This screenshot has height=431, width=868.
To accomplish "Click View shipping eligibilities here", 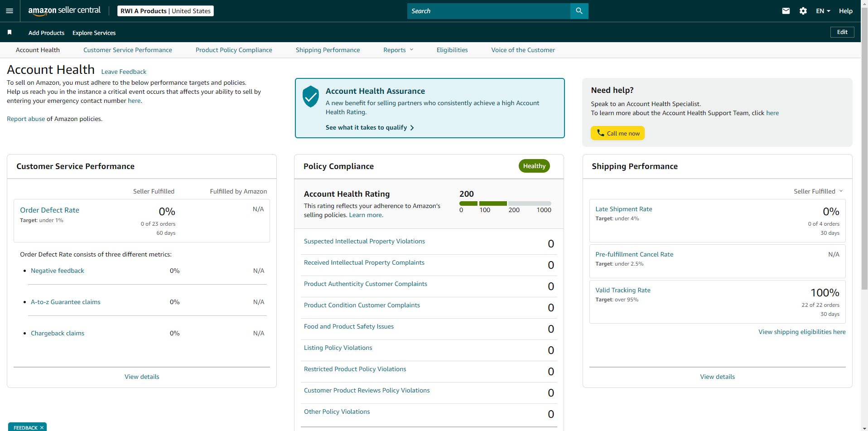I will [802, 332].
